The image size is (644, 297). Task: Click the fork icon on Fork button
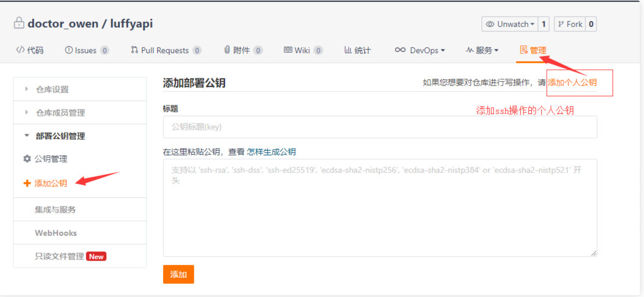(x=561, y=24)
